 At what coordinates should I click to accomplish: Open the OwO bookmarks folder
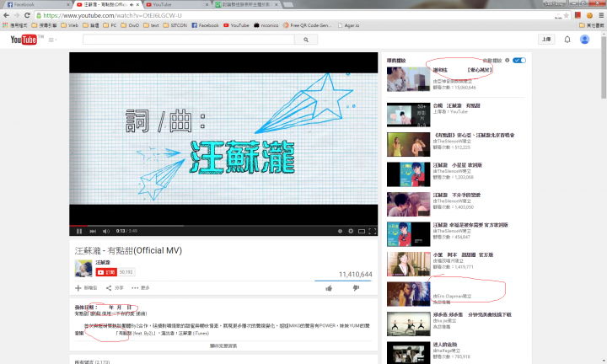(x=130, y=25)
